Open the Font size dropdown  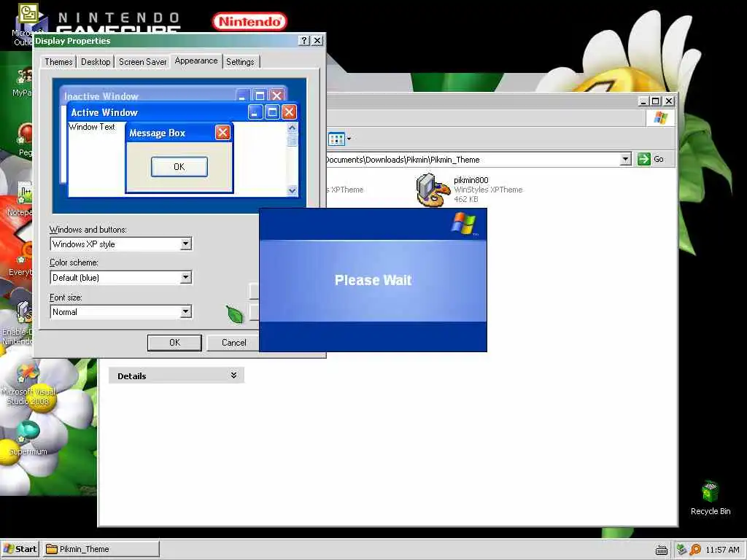[x=186, y=311]
